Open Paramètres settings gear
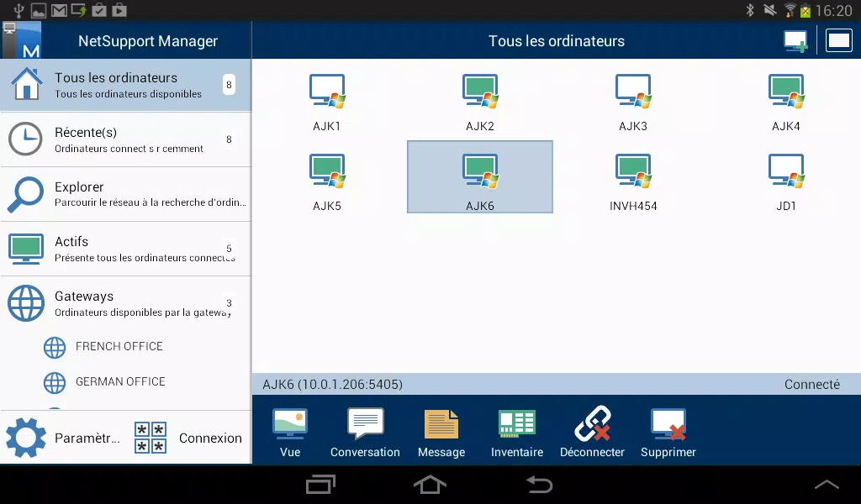The image size is (861, 504). [63, 438]
